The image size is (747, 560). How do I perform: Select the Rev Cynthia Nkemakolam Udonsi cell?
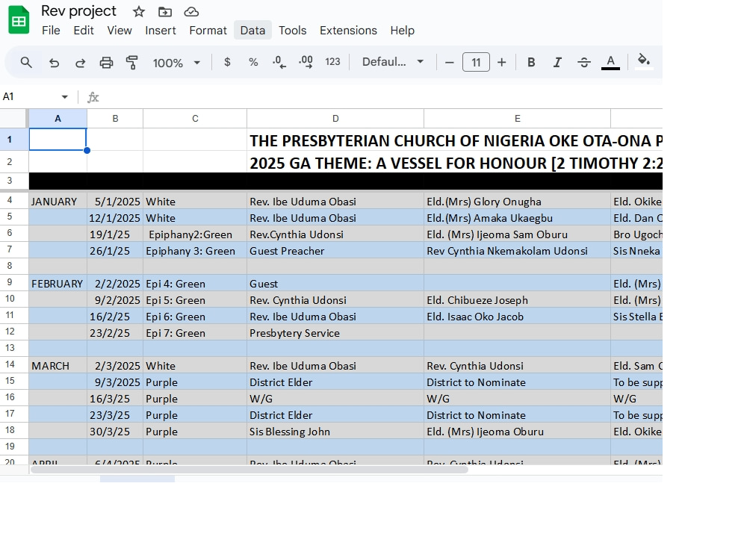[517, 250]
